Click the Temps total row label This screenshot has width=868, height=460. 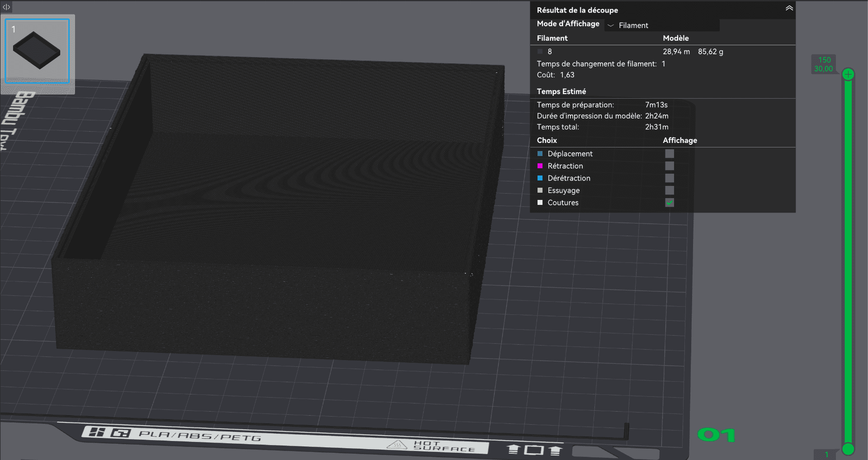557,127
